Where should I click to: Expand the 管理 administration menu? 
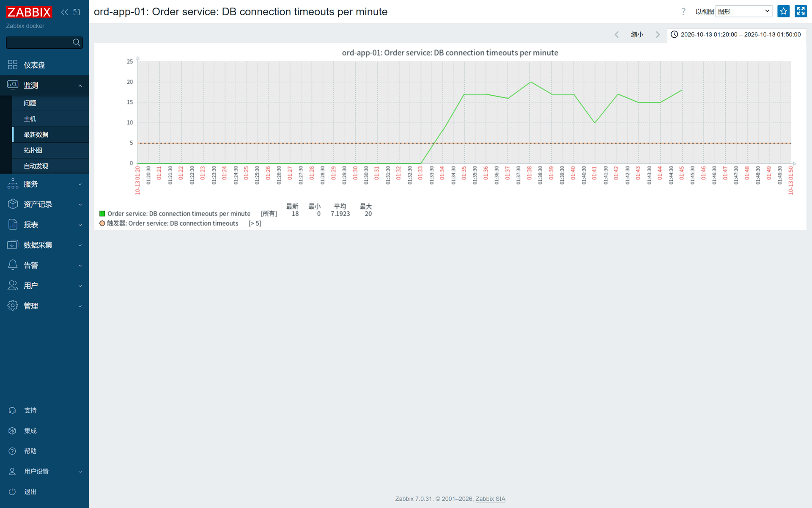tap(44, 306)
